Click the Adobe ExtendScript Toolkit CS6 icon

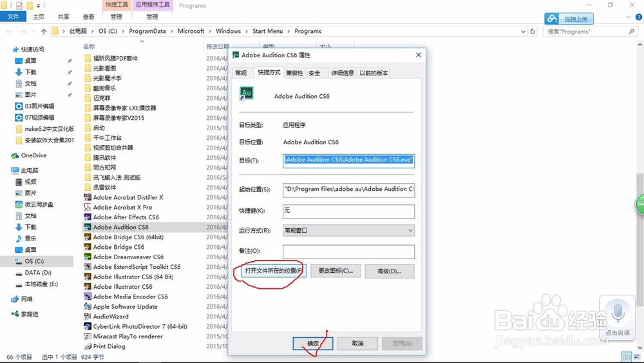88,267
